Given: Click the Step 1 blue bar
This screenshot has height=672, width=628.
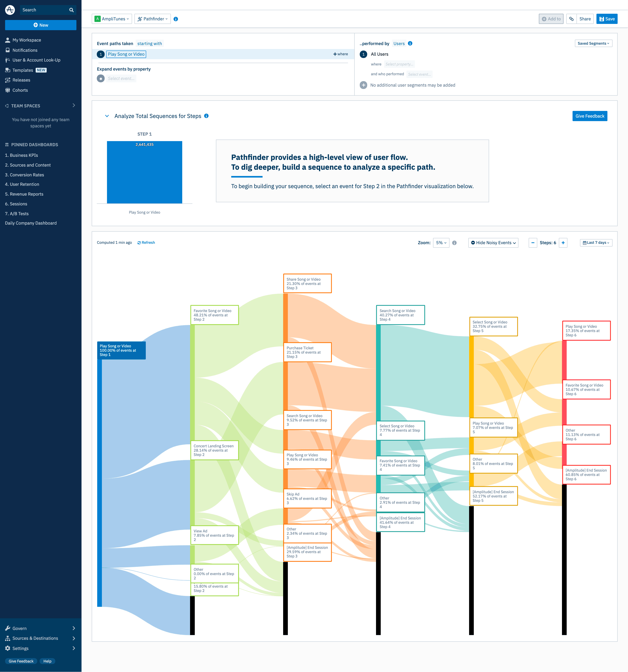Looking at the screenshot, I should (x=144, y=172).
